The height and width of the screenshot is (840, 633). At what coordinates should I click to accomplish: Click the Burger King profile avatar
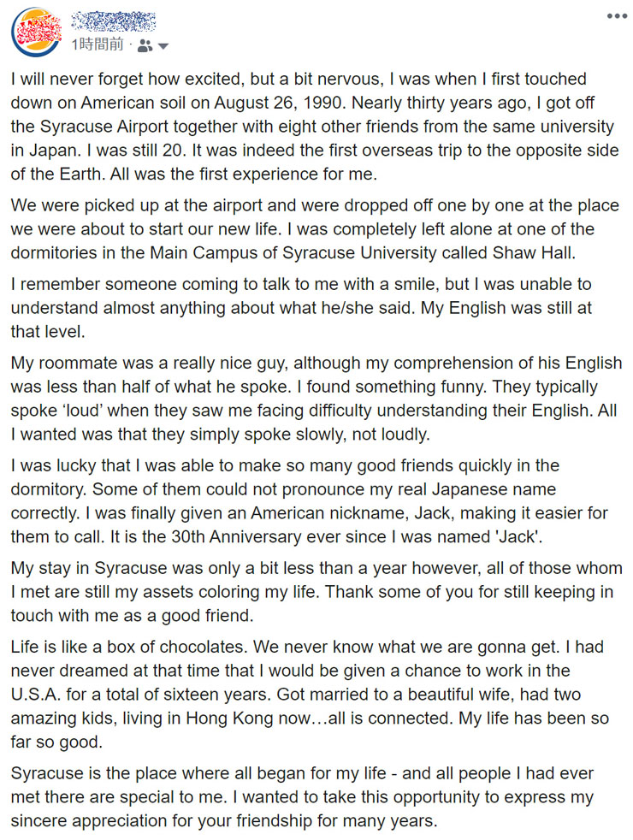37,33
